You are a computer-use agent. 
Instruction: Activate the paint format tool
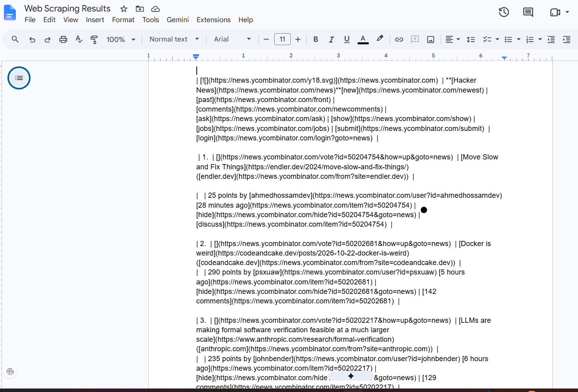coord(94,39)
